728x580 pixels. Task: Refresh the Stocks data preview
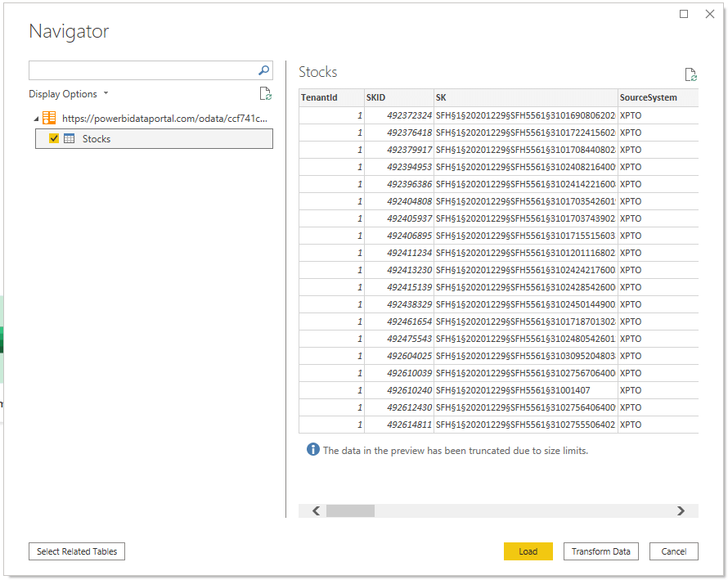691,74
